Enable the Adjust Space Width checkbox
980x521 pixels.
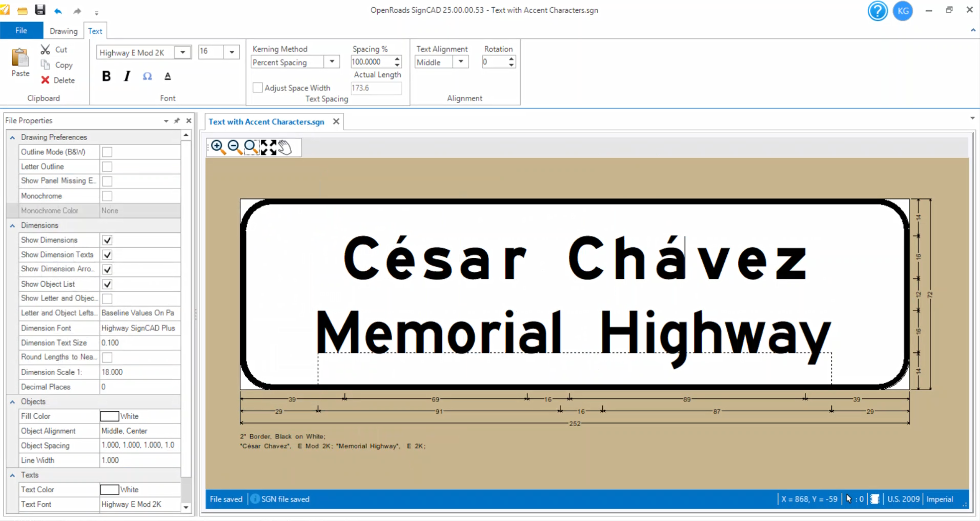pos(258,88)
